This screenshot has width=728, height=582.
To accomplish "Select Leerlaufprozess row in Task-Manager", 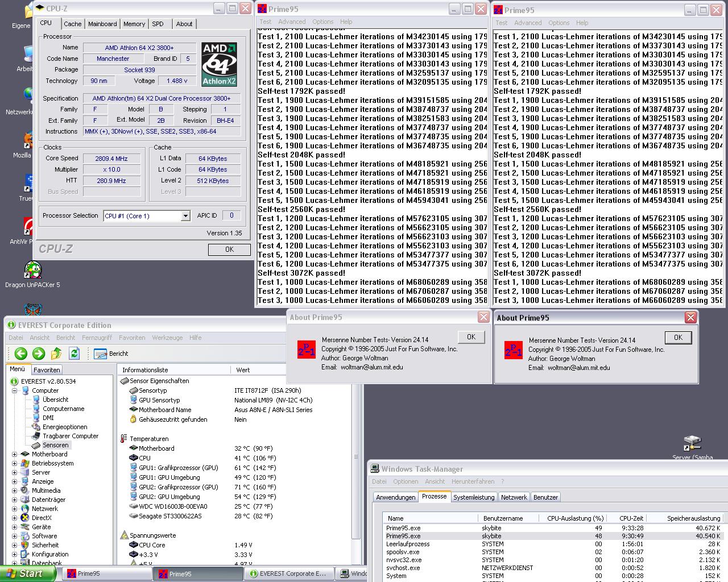I will click(x=555, y=544).
